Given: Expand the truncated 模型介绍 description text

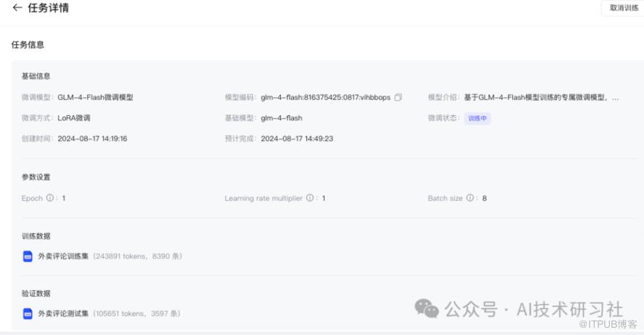Looking at the screenshot, I should pos(541,97).
